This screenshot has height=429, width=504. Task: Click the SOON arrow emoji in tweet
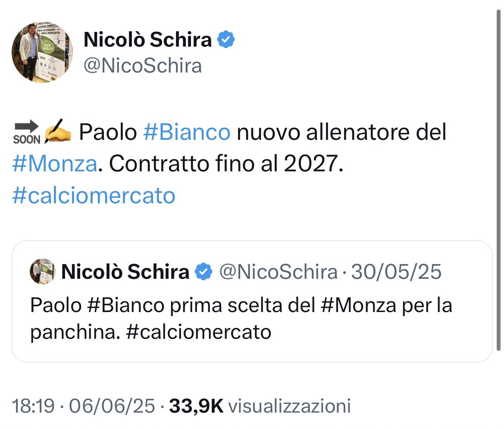tap(27, 132)
